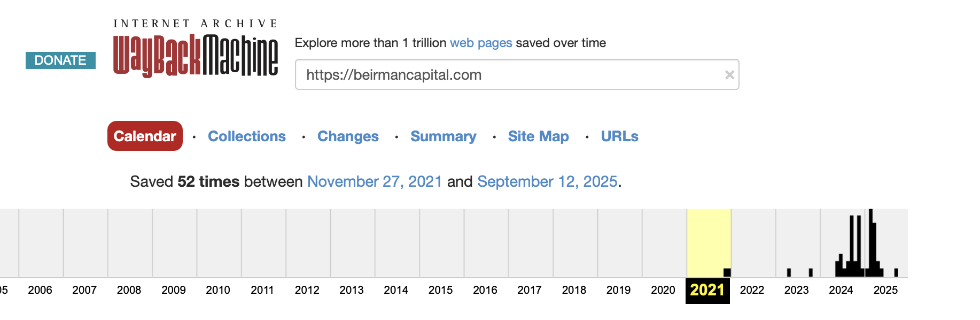Clear the URL search field
980x320 pixels.
pyautogui.click(x=729, y=75)
